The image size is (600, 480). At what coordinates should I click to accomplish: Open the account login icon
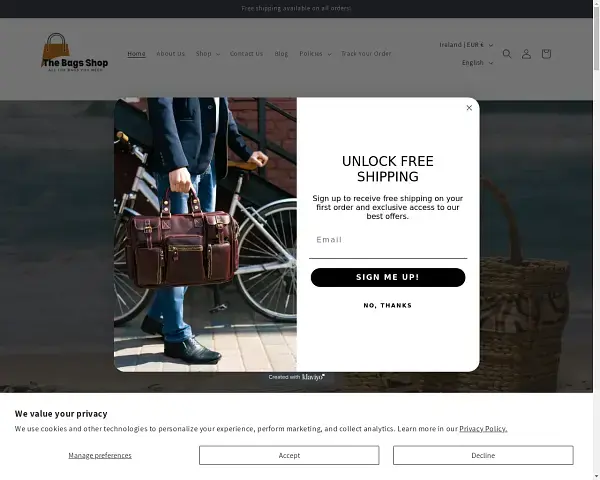[526, 54]
